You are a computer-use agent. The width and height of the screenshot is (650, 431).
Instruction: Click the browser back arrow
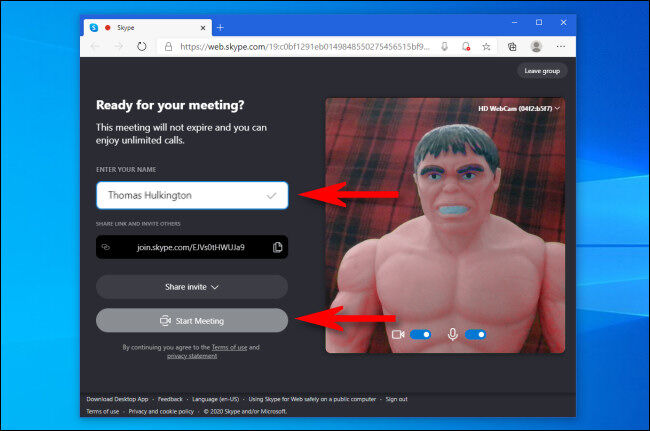point(95,46)
